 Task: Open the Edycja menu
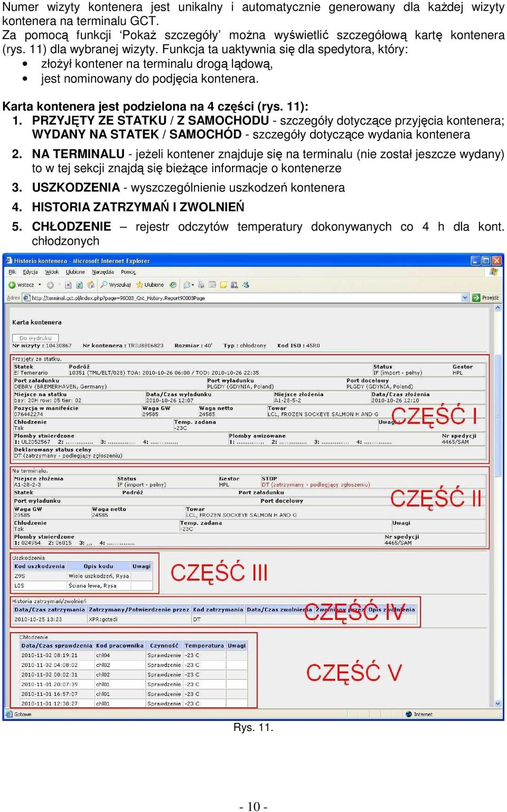pyautogui.click(x=30, y=272)
